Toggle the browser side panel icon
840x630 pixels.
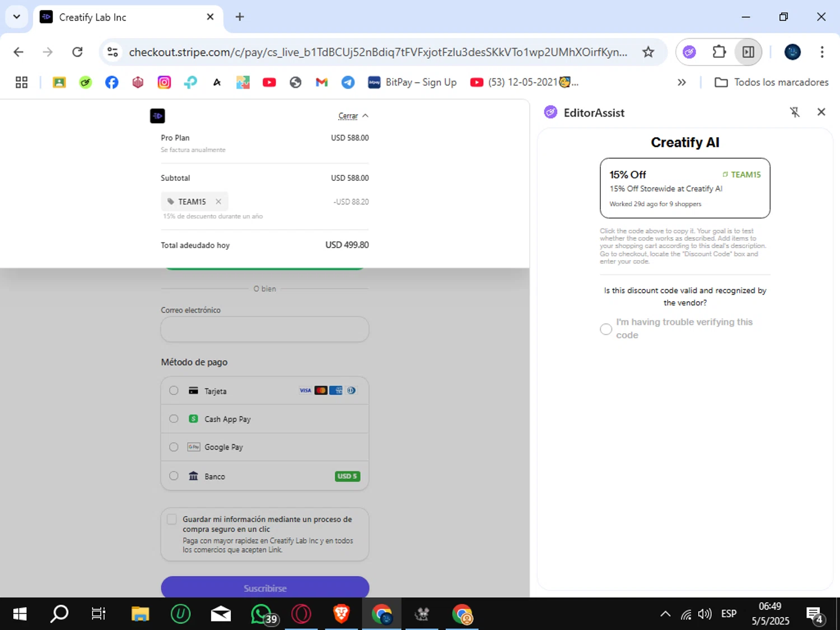748,52
